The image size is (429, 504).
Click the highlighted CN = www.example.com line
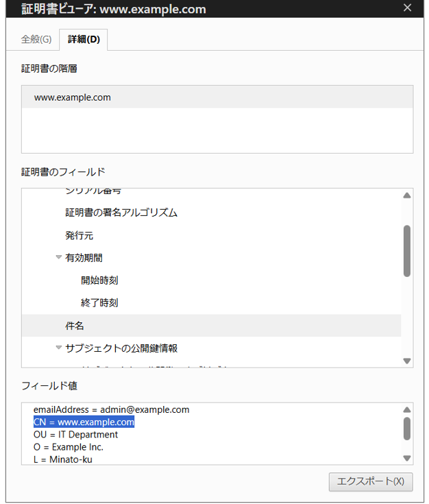tap(84, 422)
